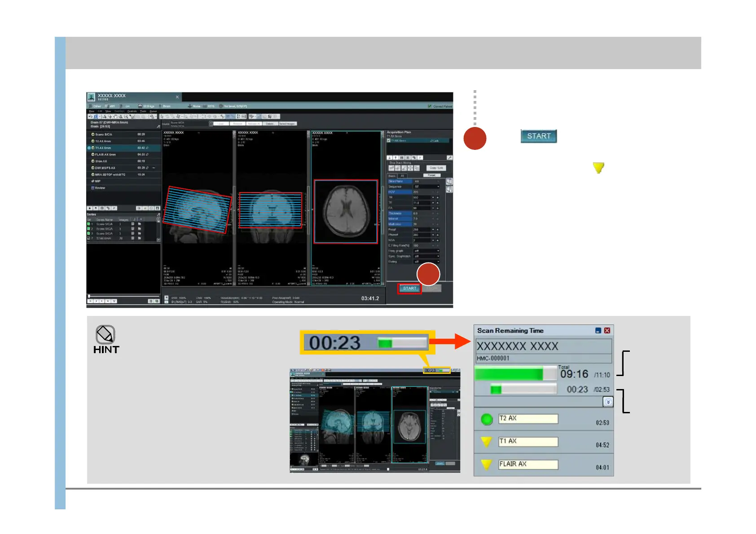Open the Main menu
This screenshot has height=534, width=756.
(92, 111)
